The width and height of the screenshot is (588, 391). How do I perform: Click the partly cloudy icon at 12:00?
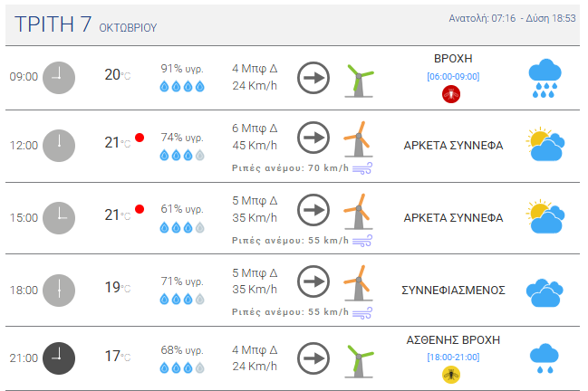point(545,144)
